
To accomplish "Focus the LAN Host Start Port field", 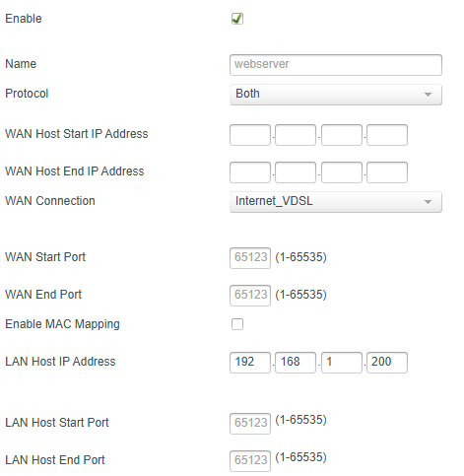I will [250, 424].
